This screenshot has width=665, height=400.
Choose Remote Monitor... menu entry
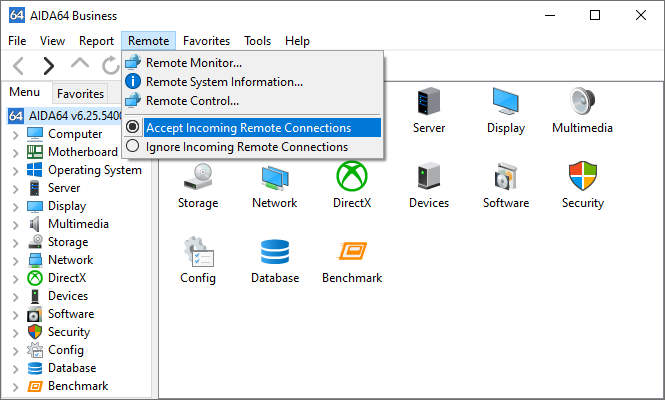point(253,63)
